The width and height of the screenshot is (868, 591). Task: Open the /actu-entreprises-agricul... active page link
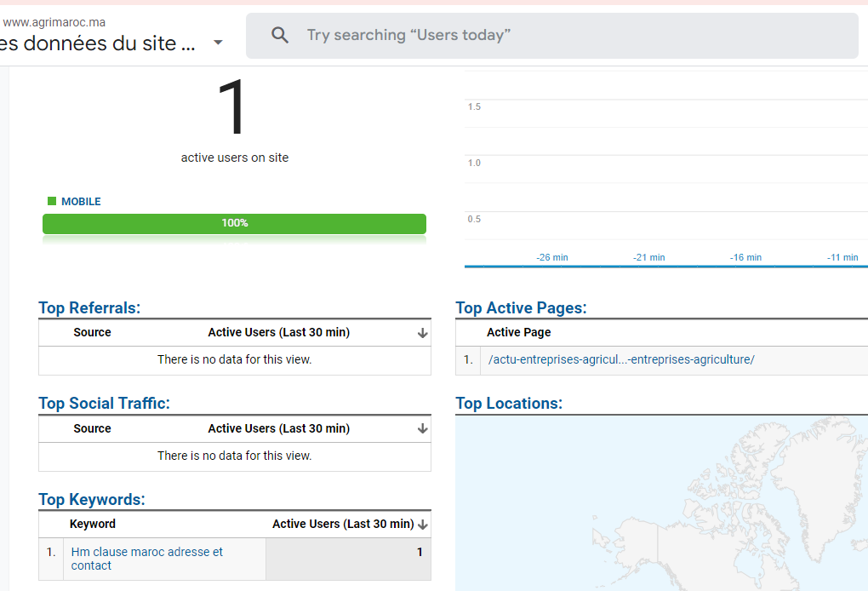[621, 359]
